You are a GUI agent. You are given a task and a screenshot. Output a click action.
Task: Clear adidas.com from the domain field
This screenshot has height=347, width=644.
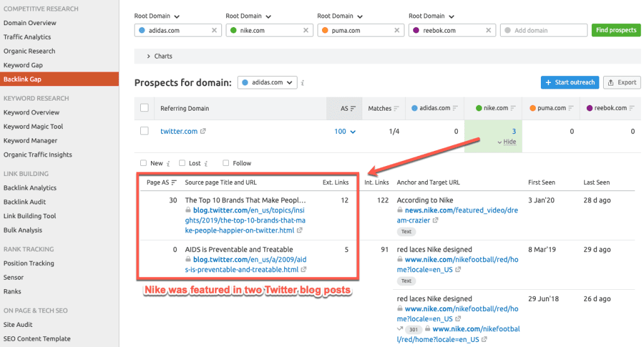tap(214, 30)
